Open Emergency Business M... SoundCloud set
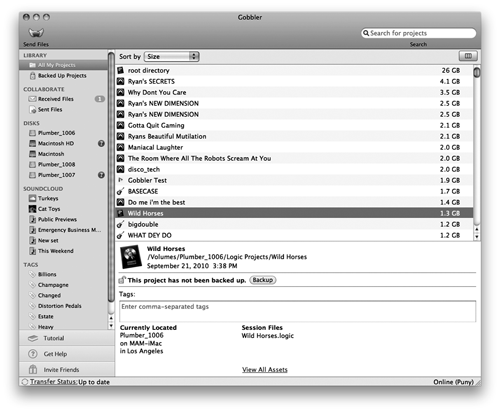 [63, 230]
